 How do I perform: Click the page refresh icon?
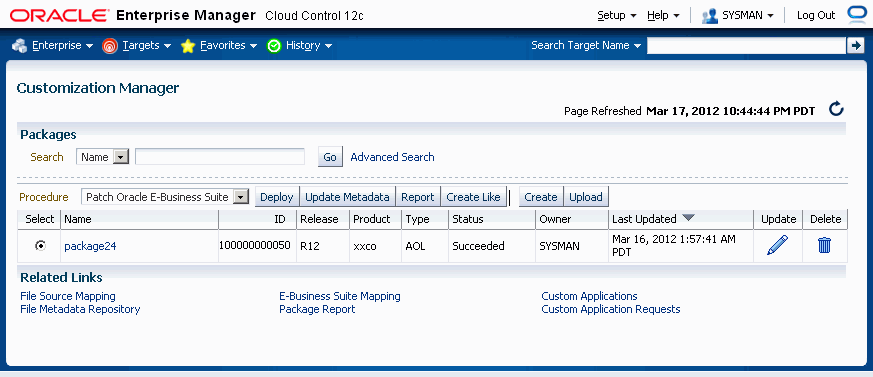tap(836, 109)
